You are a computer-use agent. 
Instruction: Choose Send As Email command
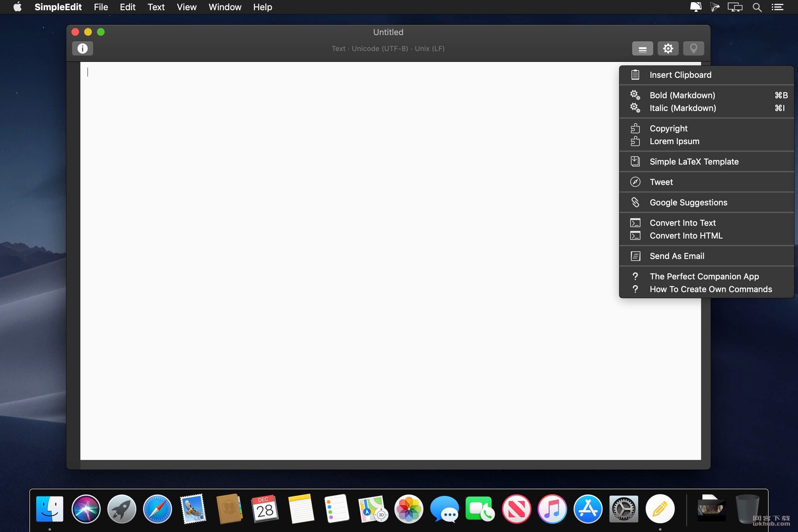click(x=706, y=256)
